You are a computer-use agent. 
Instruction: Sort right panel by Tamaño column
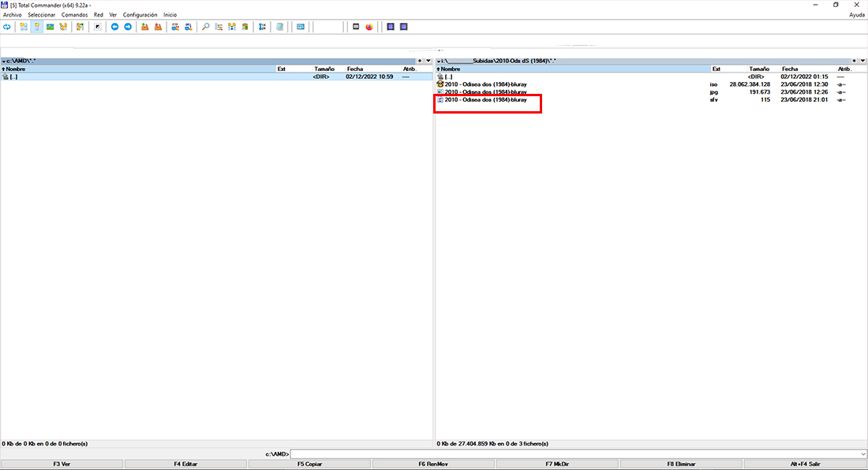[759, 69]
